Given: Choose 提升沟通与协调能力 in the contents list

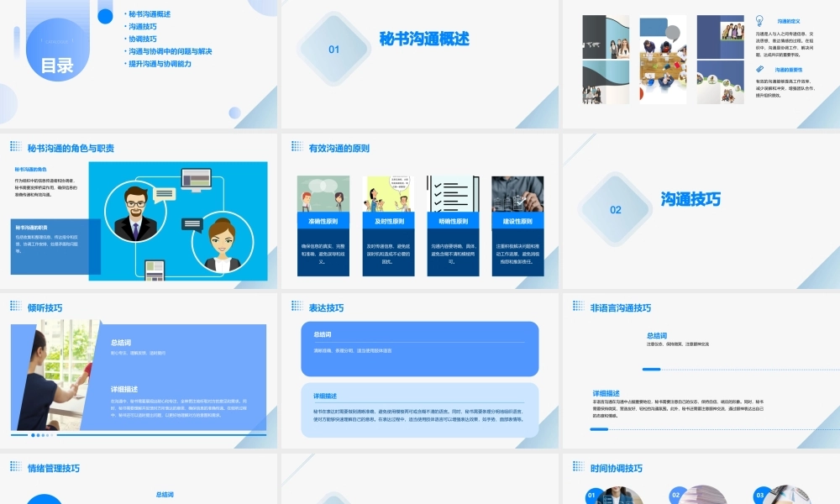Looking at the screenshot, I should coord(160,64).
